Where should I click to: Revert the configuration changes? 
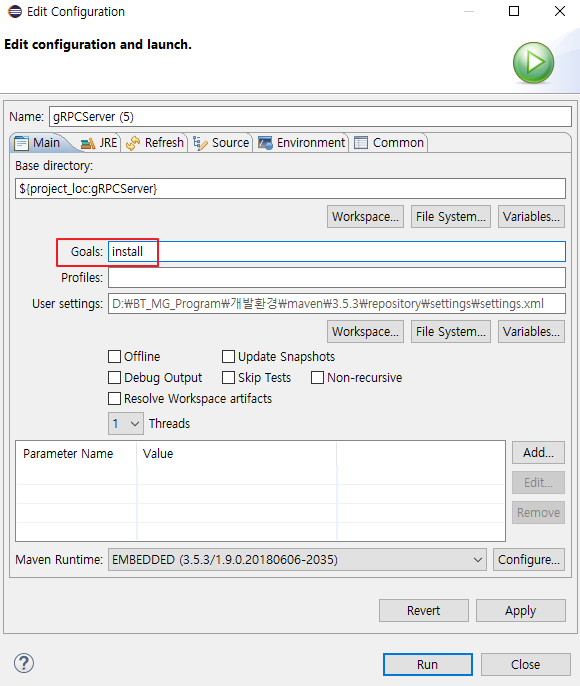424,610
